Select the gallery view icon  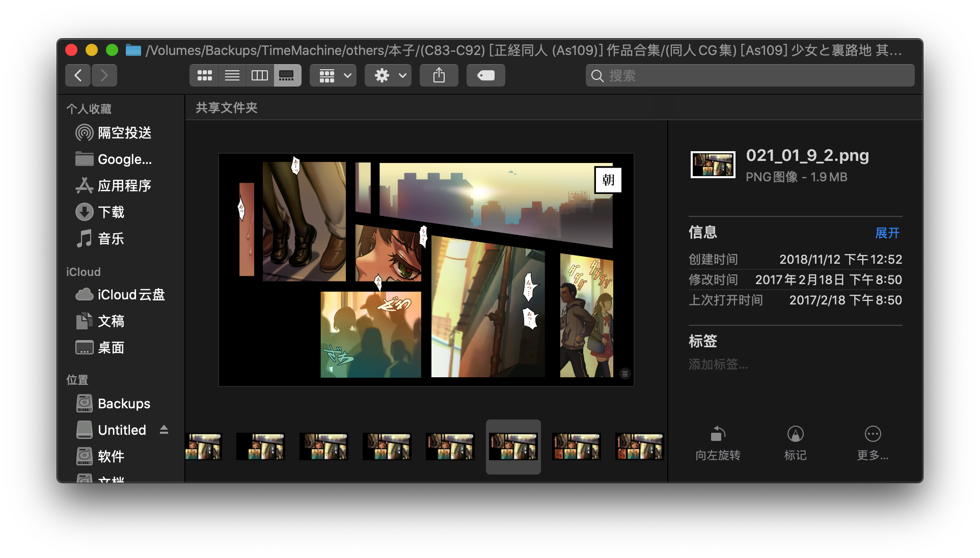286,75
